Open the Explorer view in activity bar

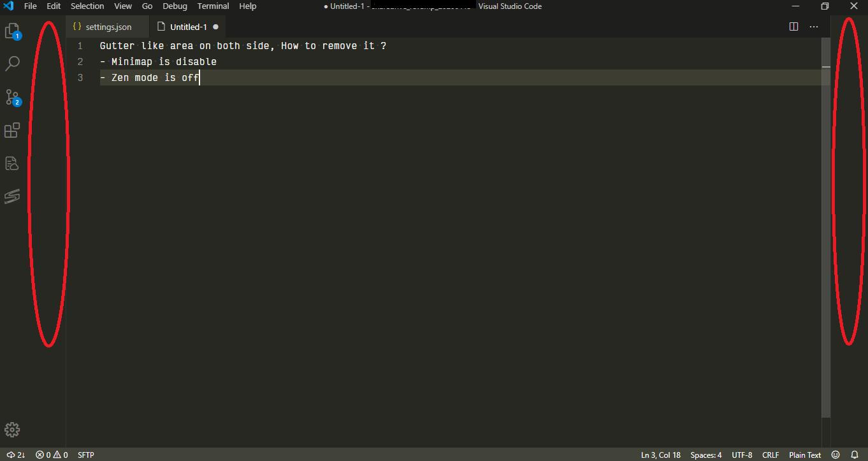pos(12,31)
